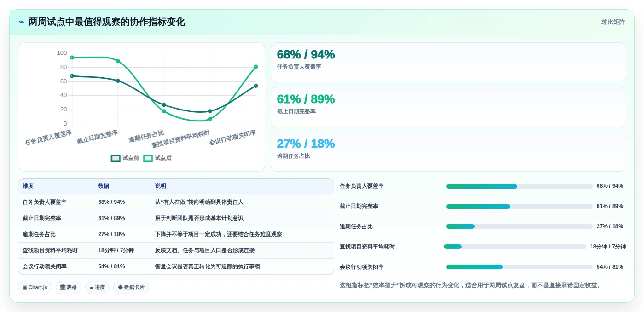Click the 数据卡片 tag chip
Viewport: 644px width, 312px height.
click(131, 288)
